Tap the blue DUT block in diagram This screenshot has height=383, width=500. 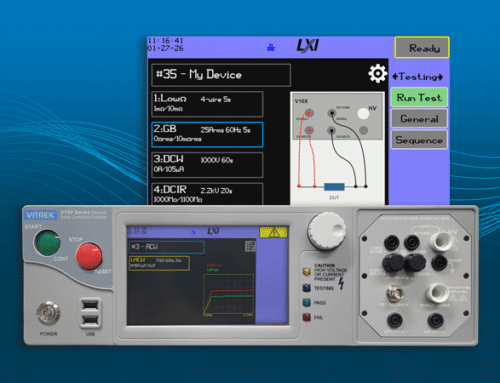tap(334, 186)
